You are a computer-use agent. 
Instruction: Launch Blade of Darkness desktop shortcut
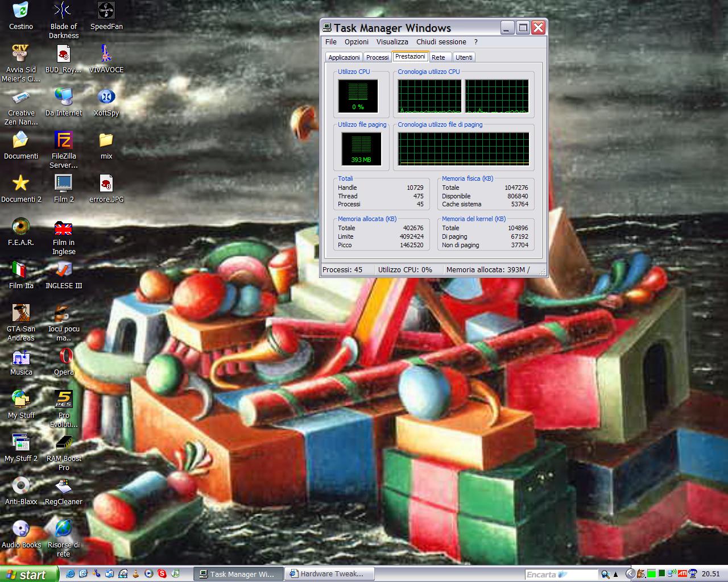63,21
